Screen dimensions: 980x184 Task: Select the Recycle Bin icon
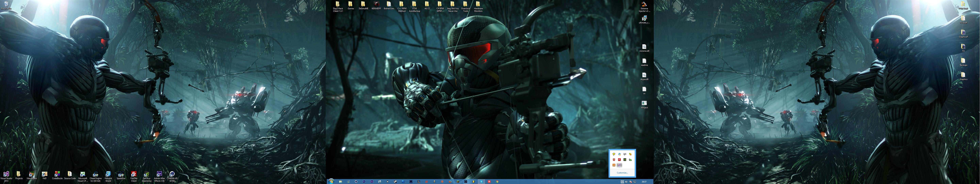6,5
